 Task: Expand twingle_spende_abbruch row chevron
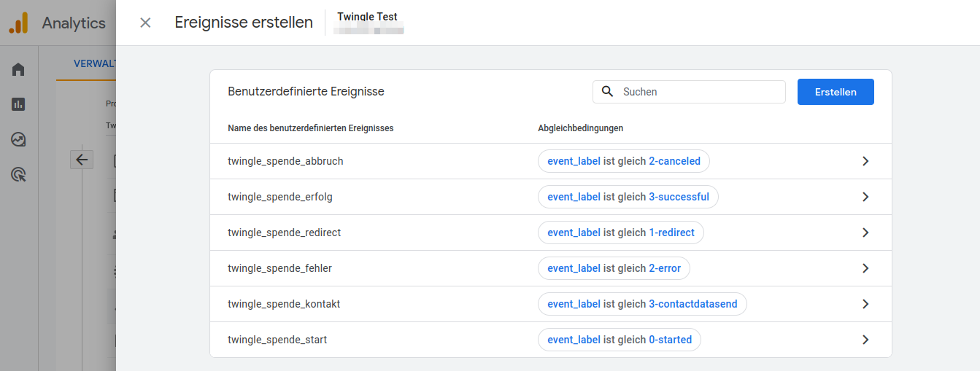coord(865,161)
